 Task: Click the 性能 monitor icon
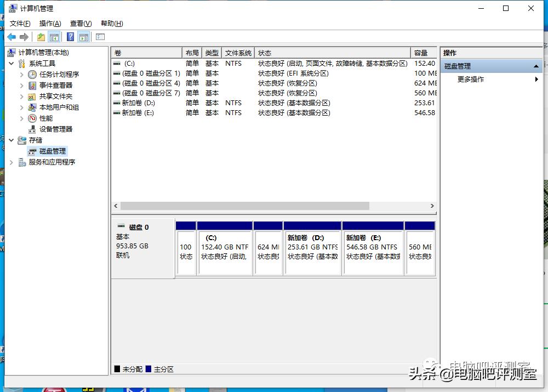tap(32, 118)
